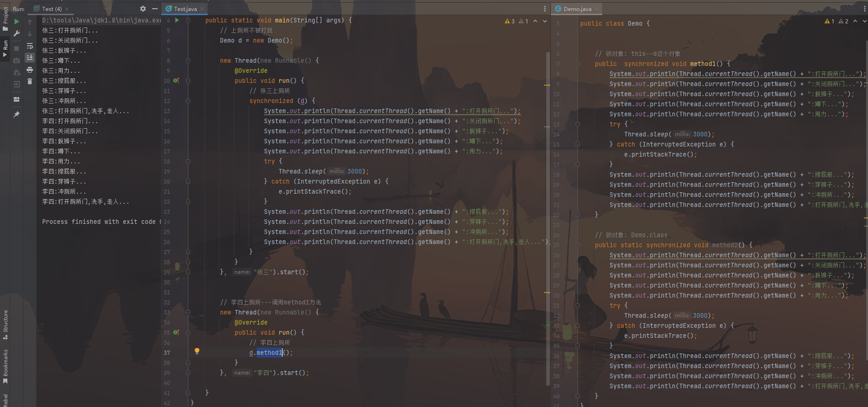Open run configuration via wrench icon

click(16, 33)
